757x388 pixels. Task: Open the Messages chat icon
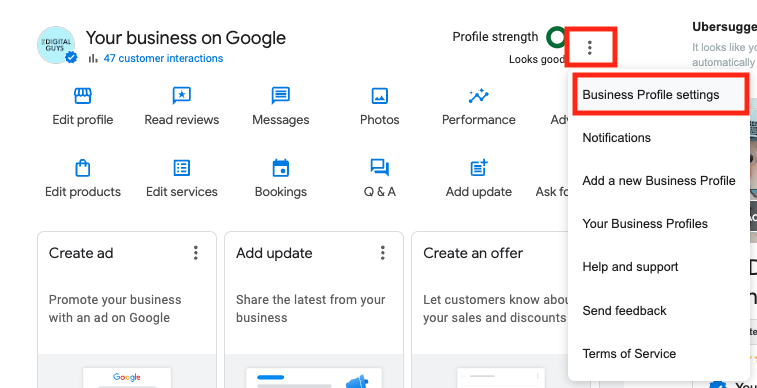tap(280, 96)
